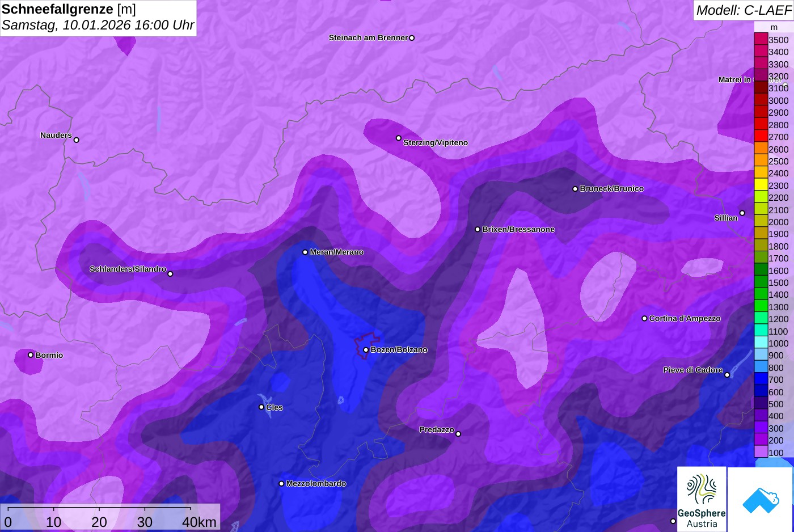The height and width of the screenshot is (532, 794).
Task: Click the Meran/Merano marker dot
Action: tap(305, 252)
